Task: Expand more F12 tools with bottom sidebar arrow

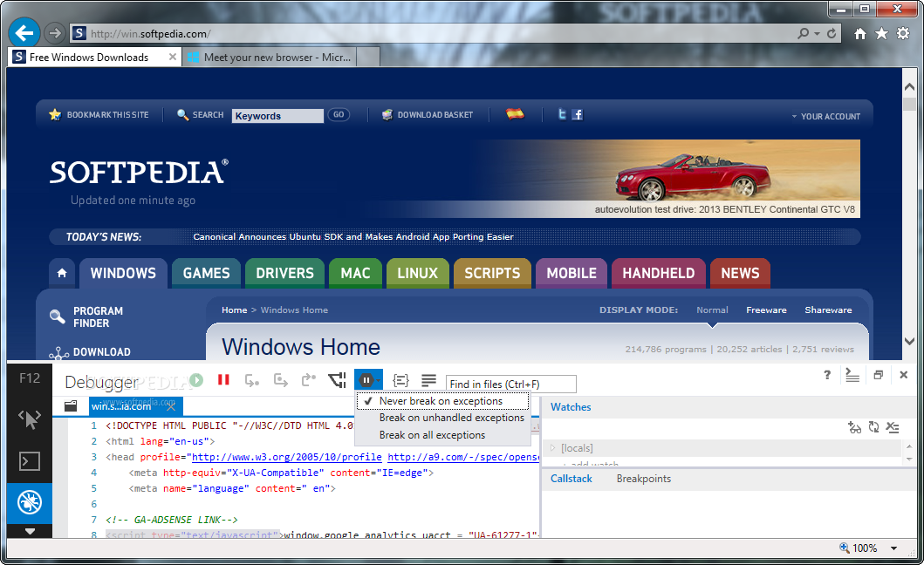Action: [30, 531]
